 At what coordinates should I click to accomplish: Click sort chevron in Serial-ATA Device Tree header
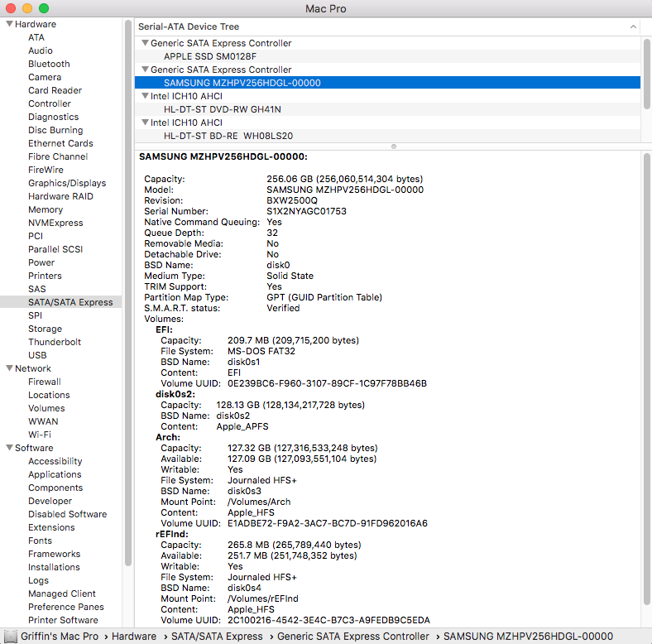[x=633, y=26]
